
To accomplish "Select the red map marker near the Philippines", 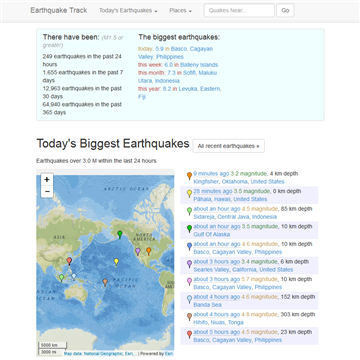I will tap(69, 261).
